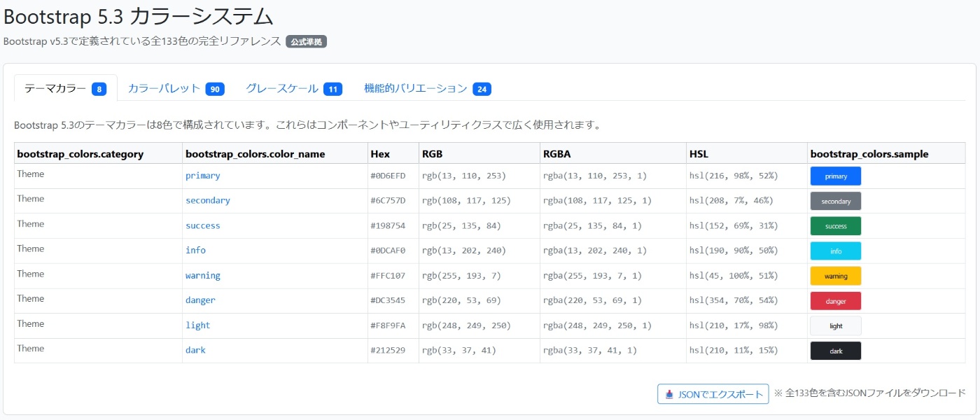Click the cell hsl(210, 11%, 15%)

point(747,350)
